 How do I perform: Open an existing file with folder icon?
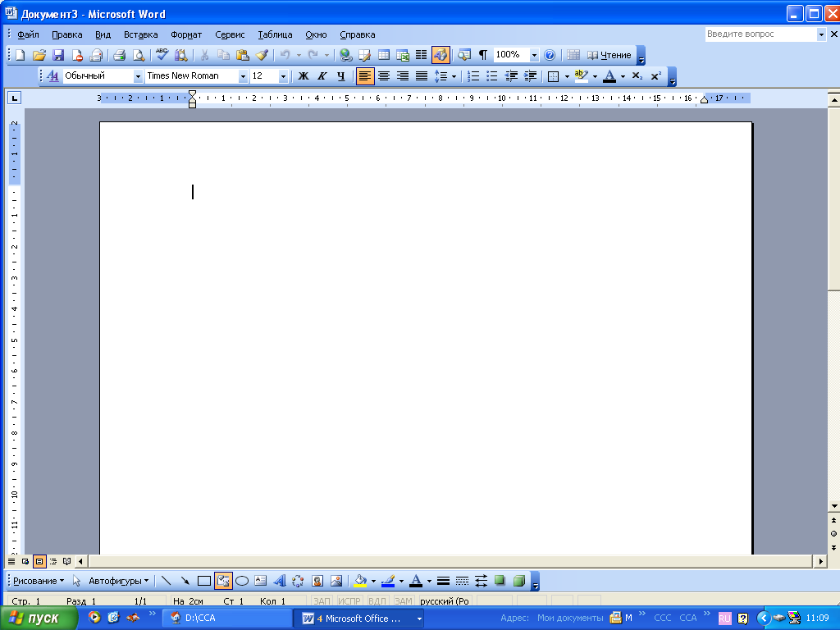(x=39, y=55)
